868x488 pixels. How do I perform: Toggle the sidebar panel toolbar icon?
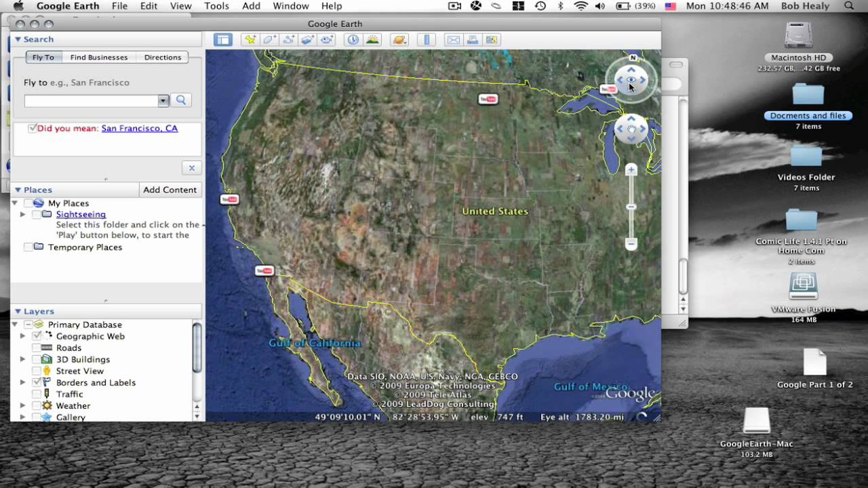(222, 40)
